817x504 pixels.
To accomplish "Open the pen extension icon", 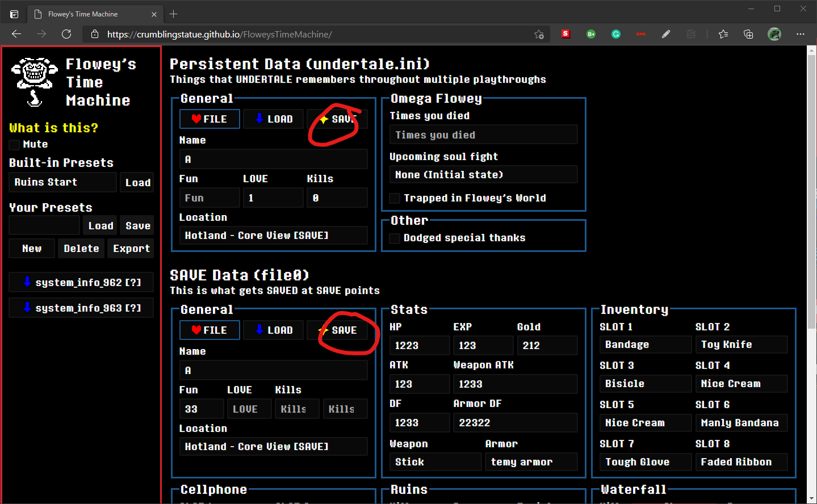I will [x=666, y=34].
